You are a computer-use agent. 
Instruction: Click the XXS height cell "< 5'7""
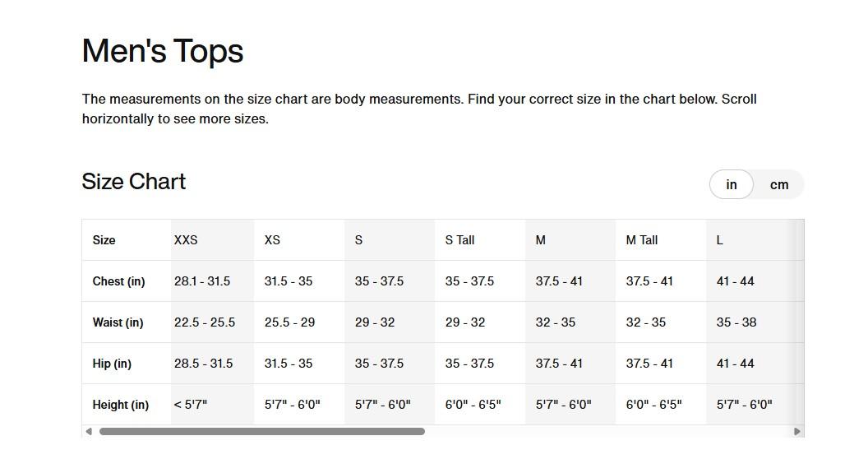[191, 405]
